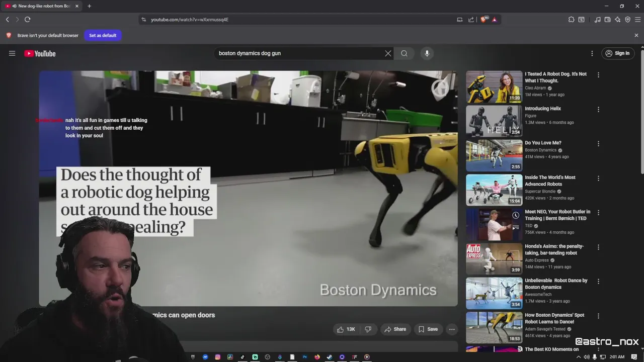Open a new browser tab
Screen dimensions: 644x362
tap(89, 6)
